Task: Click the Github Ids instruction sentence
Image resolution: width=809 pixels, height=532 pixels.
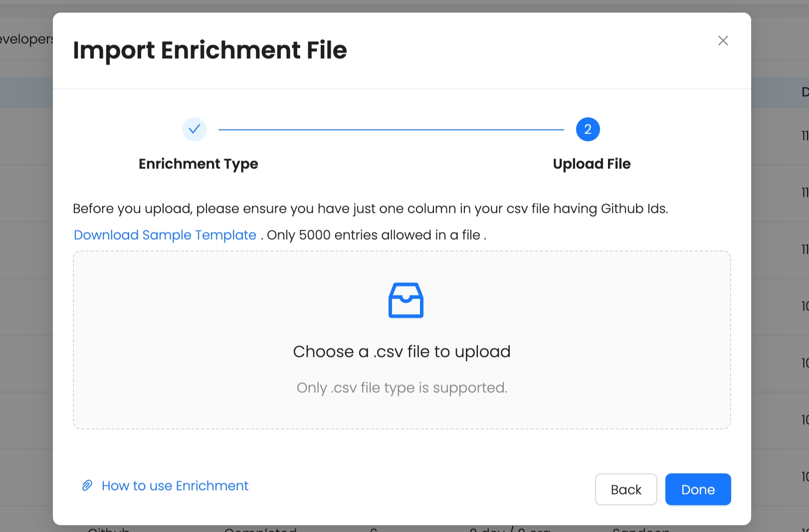Action: tap(370, 208)
